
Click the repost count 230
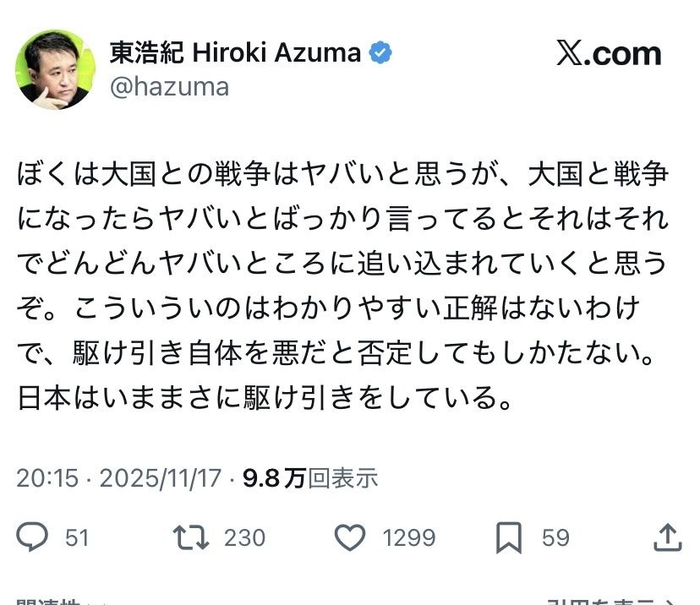click(x=244, y=537)
